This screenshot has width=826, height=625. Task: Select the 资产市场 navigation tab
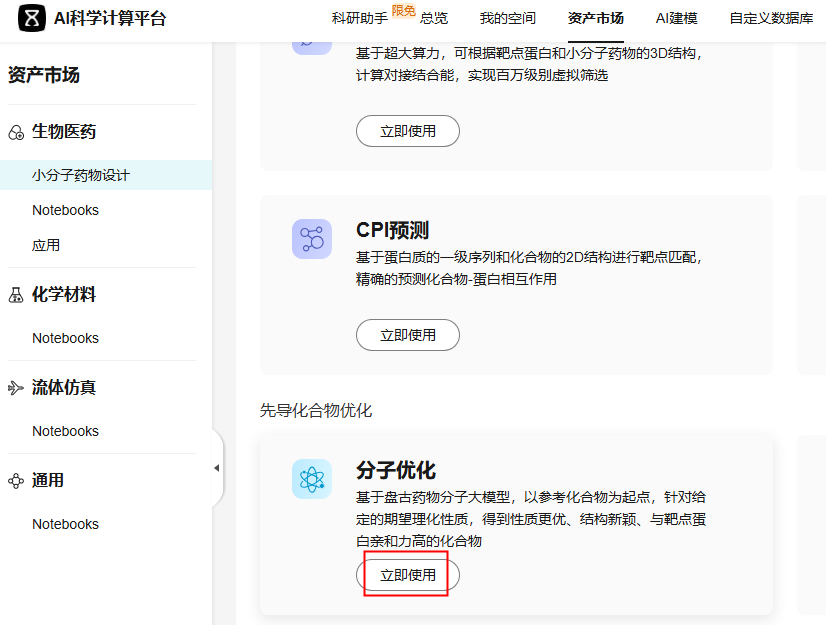(596, 18)
